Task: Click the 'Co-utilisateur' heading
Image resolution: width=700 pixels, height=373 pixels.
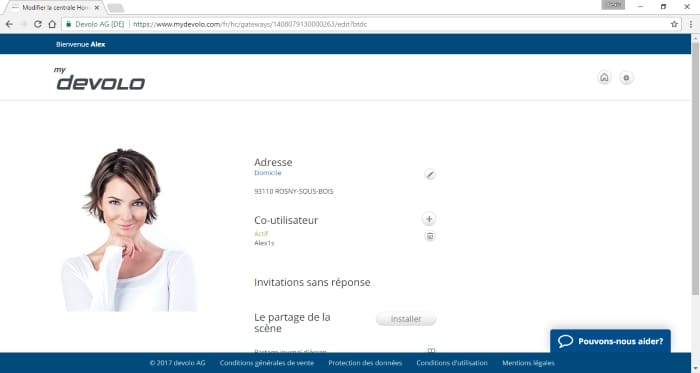Action: 286,220
